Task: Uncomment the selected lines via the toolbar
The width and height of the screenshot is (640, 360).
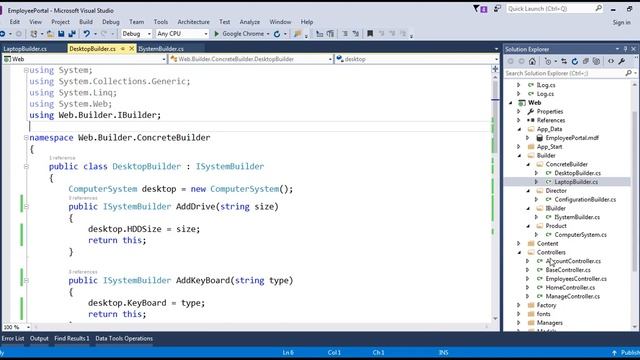Action: (356, 34)
